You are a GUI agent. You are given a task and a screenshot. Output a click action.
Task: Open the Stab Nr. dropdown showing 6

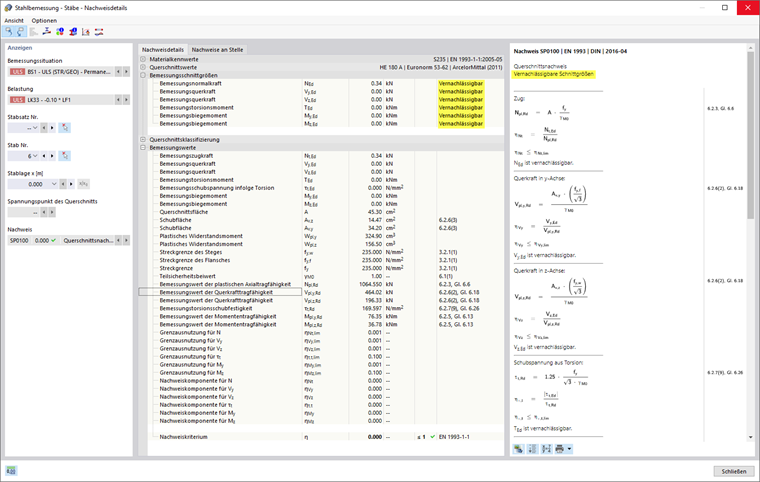click(x=34, y=156)
